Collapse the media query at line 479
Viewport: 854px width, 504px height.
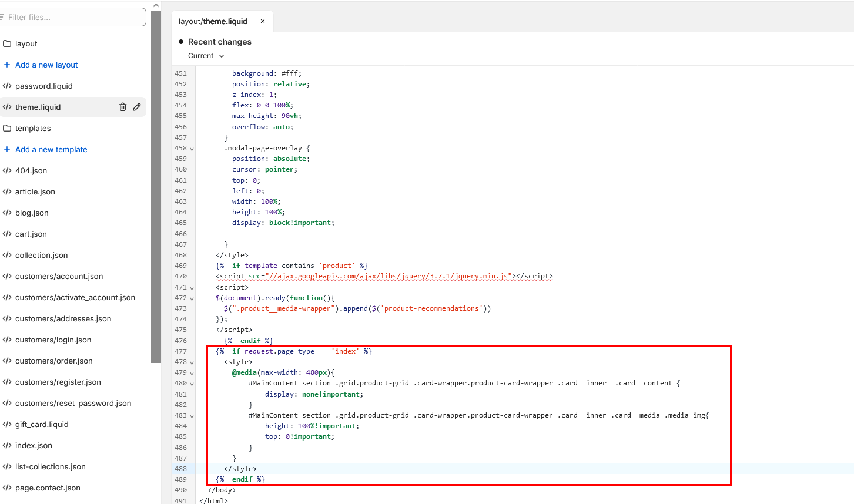pos(192,373)
